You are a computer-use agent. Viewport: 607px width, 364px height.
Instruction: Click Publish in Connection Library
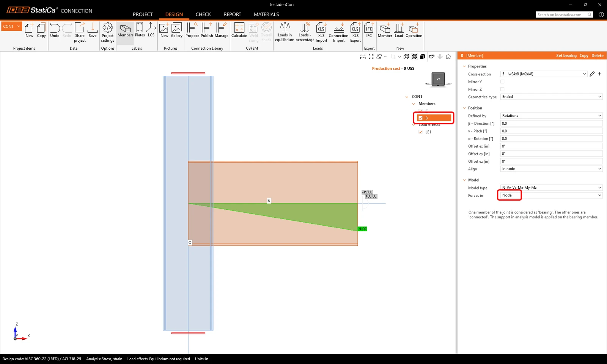(x=207, y=30)
